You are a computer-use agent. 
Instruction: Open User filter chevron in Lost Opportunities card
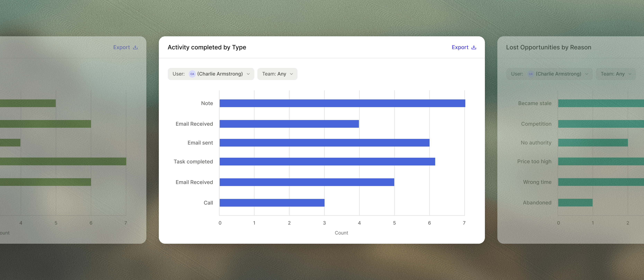click(x=587, y=74)
